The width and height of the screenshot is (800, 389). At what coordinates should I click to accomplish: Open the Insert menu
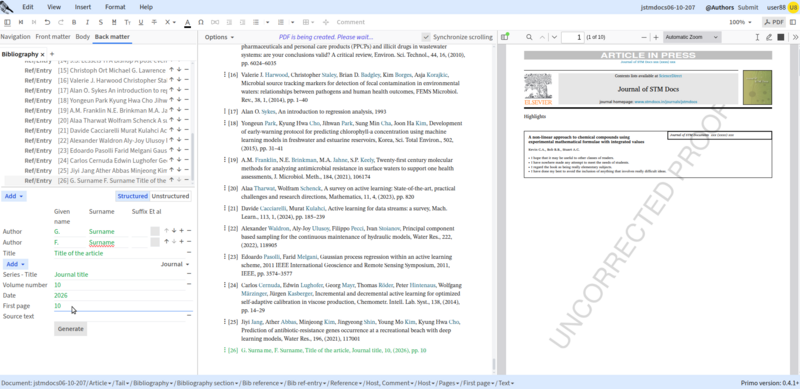pos(83,7)
